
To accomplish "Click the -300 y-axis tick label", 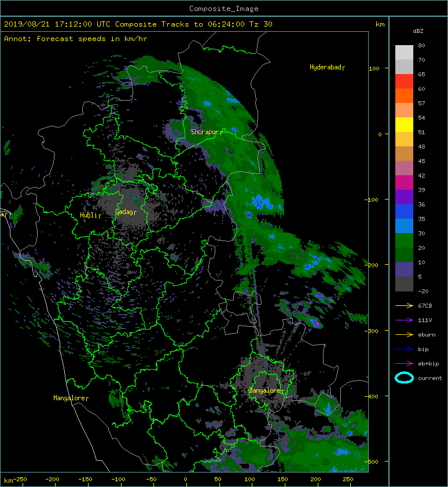I will click(372, 331).
